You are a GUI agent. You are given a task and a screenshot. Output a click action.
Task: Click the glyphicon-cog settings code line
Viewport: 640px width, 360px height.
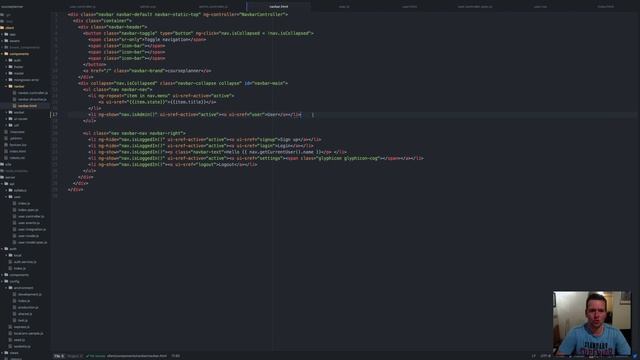tap(256, 158)
